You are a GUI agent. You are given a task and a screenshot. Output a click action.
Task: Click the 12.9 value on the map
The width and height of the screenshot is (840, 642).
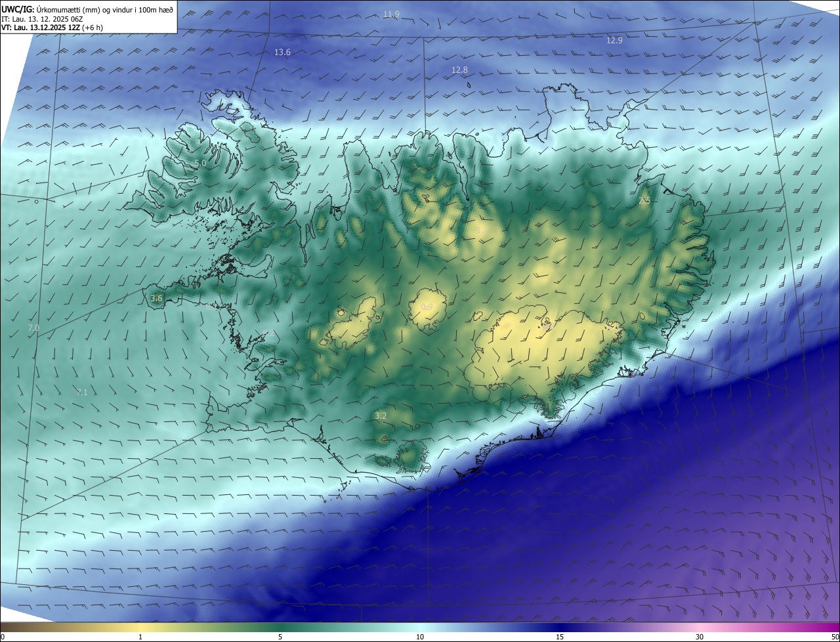(614, 40)
